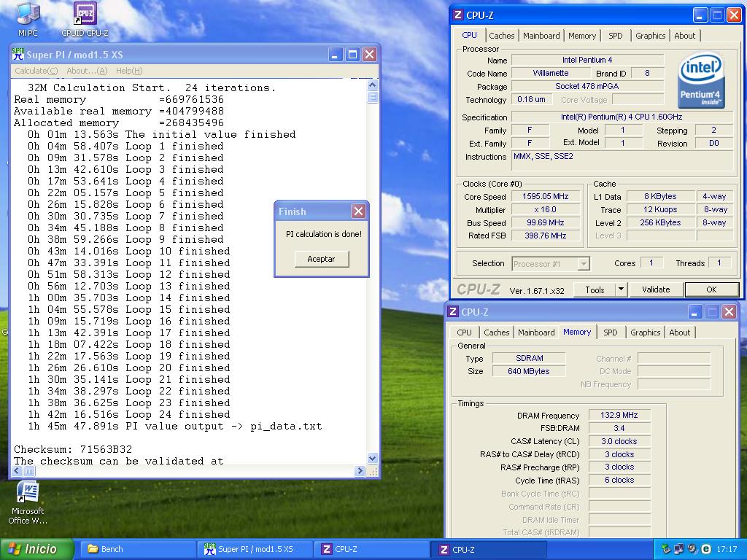Click the Core Speed value 1595.05 MHz
The height and width of the screenshot is (560, 747).
tap(546, 196)
